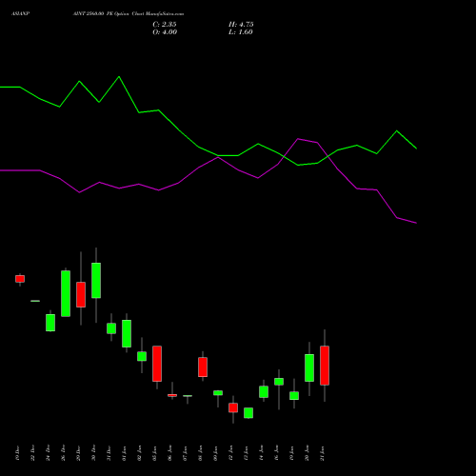
Task: Click the '24 Dec' date axis label
Action: [48, 453]
